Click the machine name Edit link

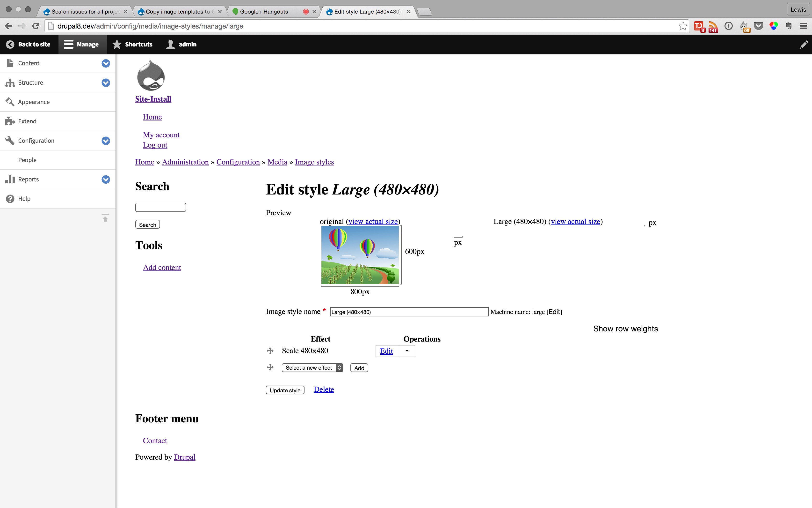(x=554, y=312)
